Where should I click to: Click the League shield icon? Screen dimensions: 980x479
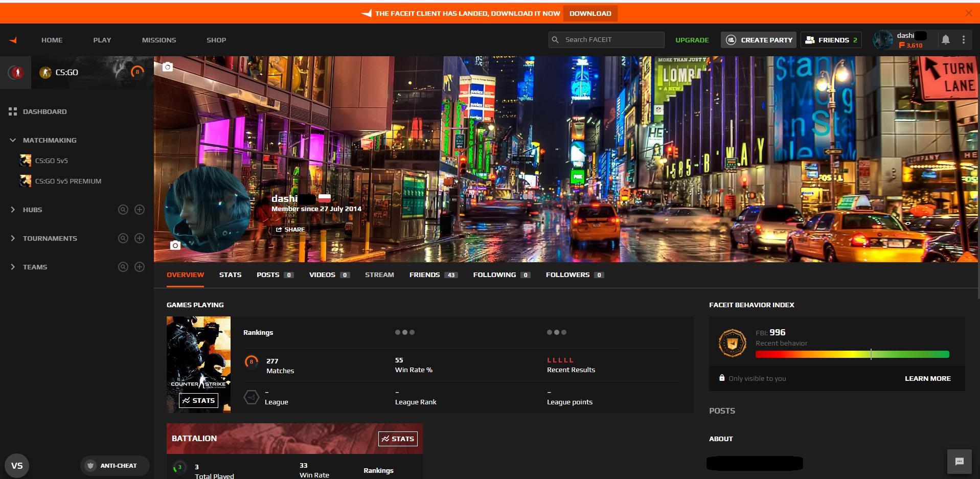tap(251, 397)
